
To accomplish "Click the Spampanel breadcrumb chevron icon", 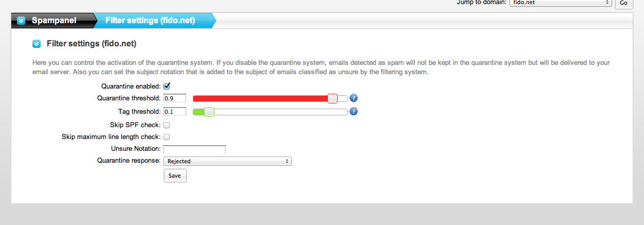I will click(x=21, y=21).
